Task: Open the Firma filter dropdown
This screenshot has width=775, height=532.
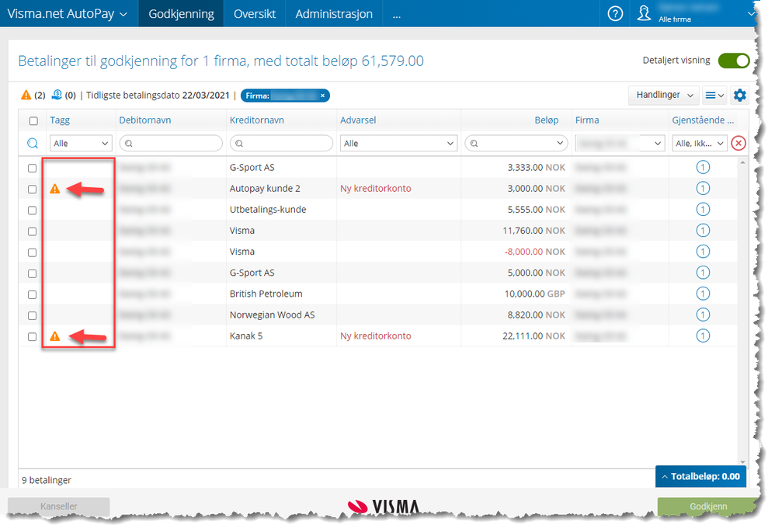Action: pyautogui.click(x=620, y=144)
